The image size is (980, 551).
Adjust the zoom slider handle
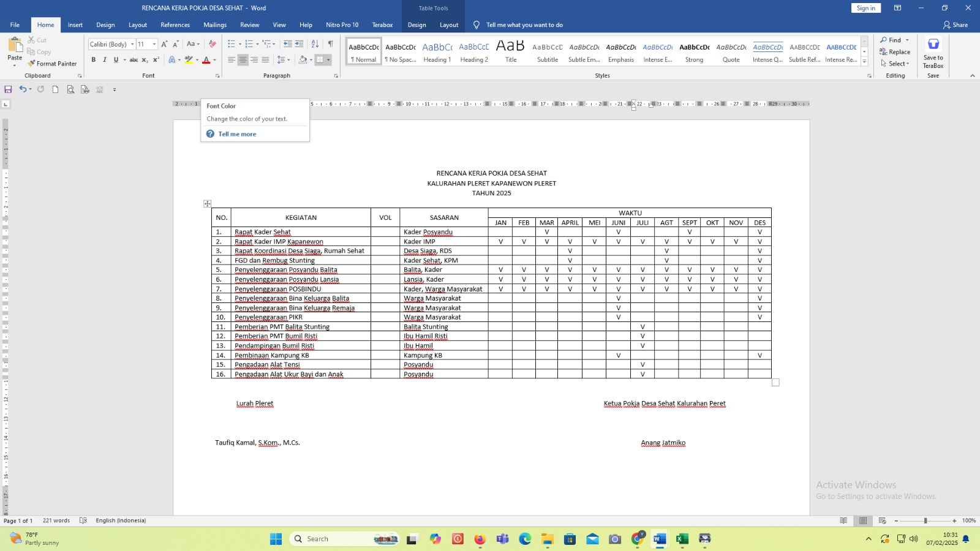925,521
